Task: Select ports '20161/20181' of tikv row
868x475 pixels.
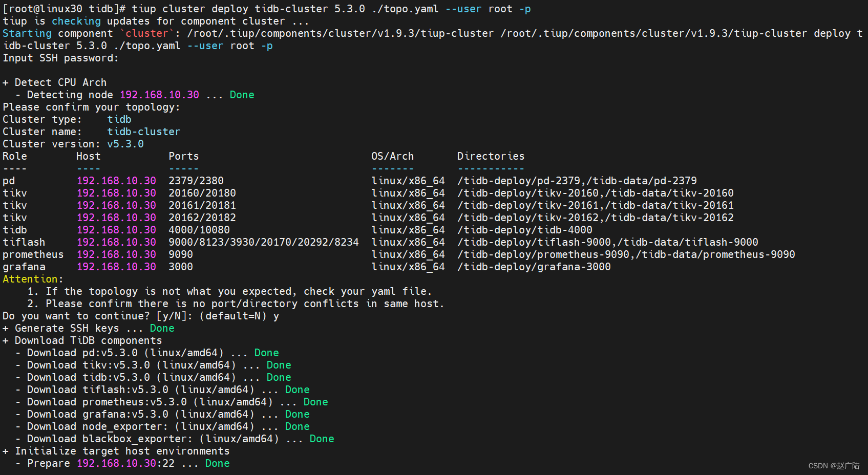Action: click(202, 205)
